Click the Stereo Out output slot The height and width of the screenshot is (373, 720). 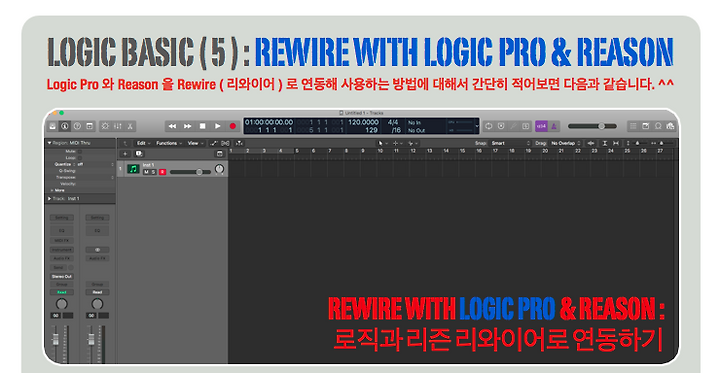tap(62, 277)
